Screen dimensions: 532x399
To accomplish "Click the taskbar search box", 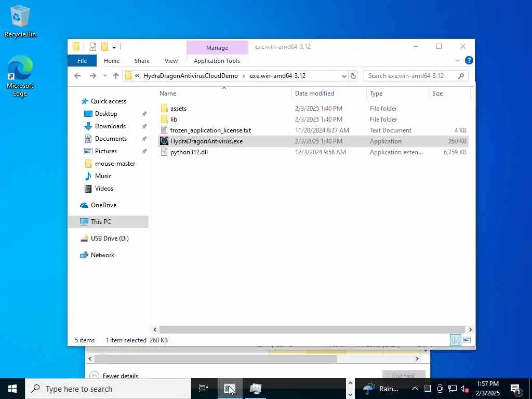I will tap(108, 389).
